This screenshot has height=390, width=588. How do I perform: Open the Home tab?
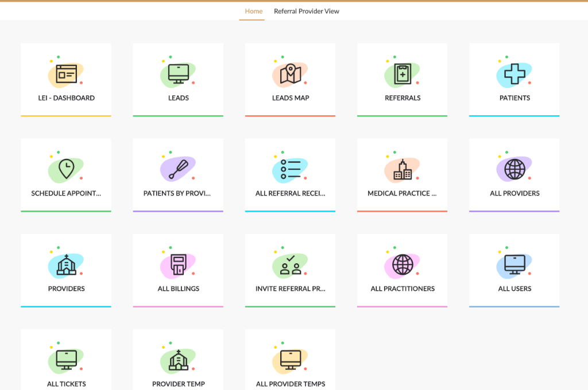(253, 11)
